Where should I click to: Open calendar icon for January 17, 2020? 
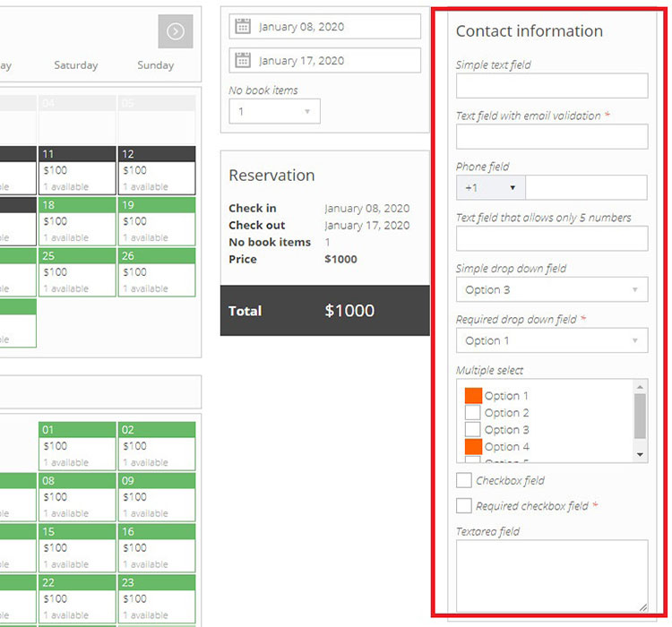click(x=243, y=60)
